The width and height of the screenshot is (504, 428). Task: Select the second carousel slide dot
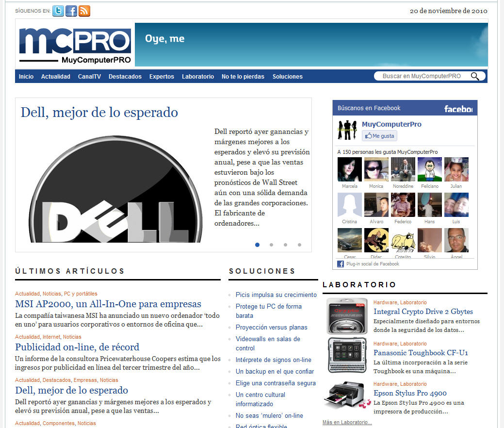[x=271, y=245]
